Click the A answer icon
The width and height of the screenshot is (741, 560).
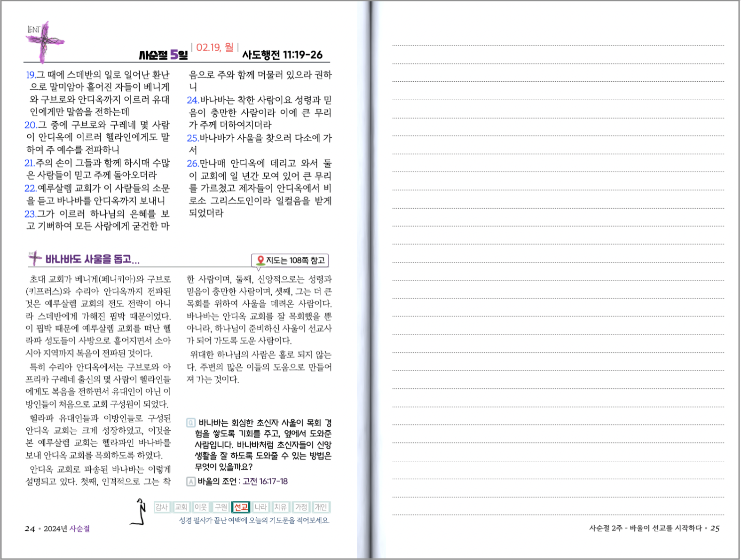point(190,481)
